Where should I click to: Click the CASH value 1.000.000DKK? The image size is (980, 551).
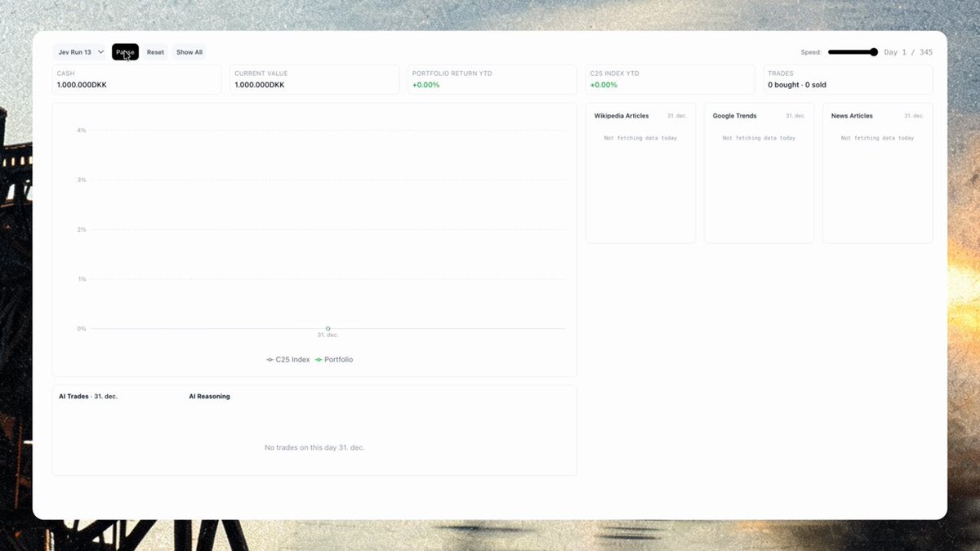(x=82, y=85)
